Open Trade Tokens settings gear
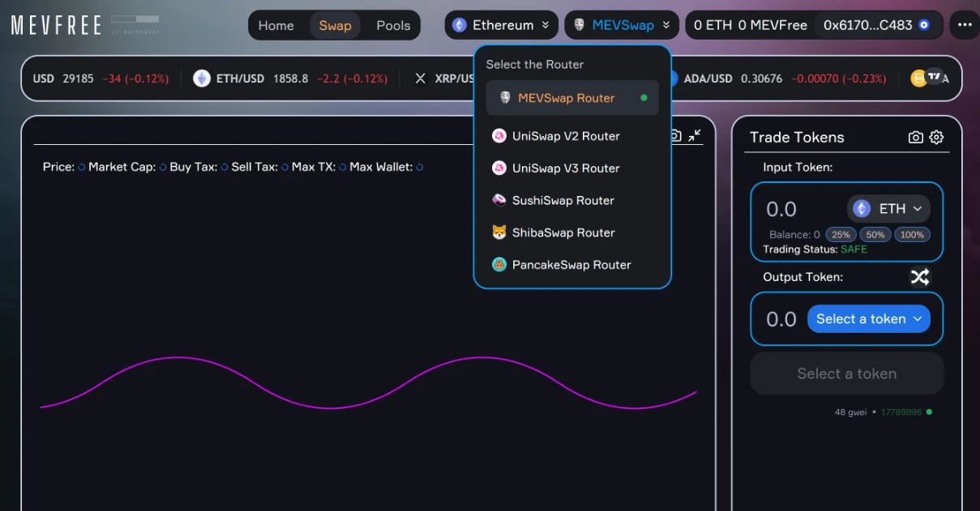Image resolution: width=980 pixels, height=511 pixels. click(936, 138)
